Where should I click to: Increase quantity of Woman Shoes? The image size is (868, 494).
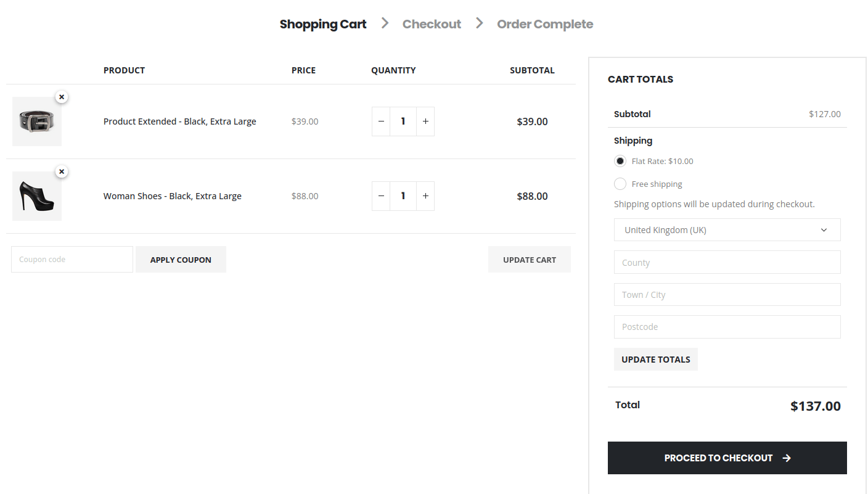(425, 196)
